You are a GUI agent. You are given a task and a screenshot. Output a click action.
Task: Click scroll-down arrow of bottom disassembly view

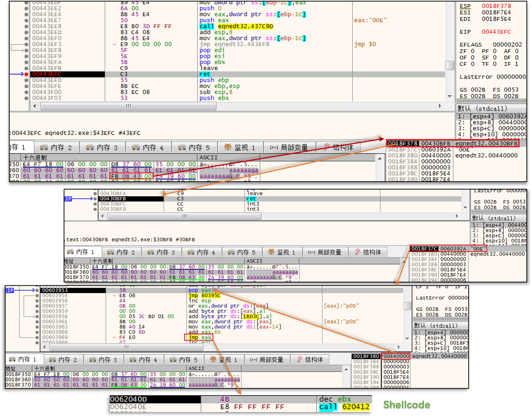pyautogui.click(x=407, y=338)
